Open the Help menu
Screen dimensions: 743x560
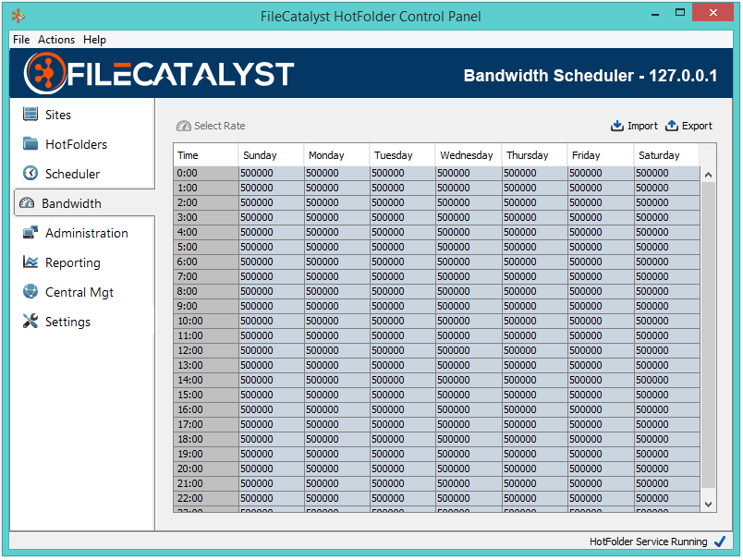(94, 40)
